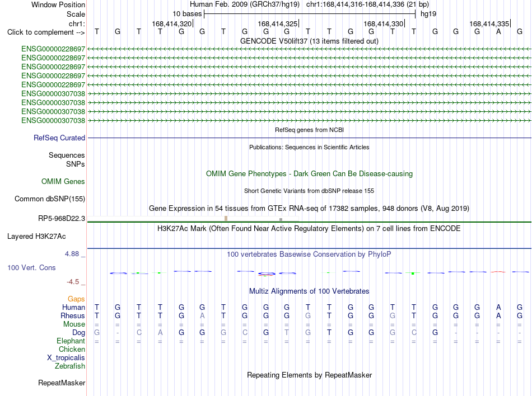Click the 168,414,335 position tick label
Screen dimensions: 532x396
tap(489, 23)
